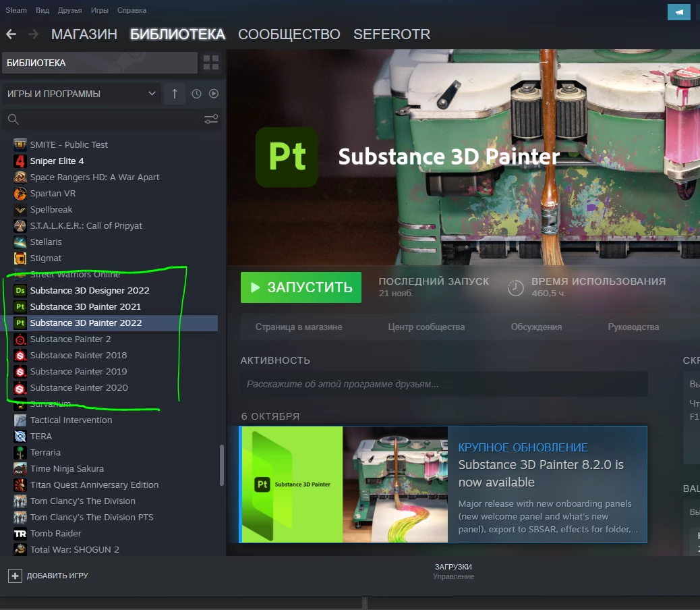700x610 pixels.
Task: Select Time Ninja Sakura icon
Action: (20, 469)
